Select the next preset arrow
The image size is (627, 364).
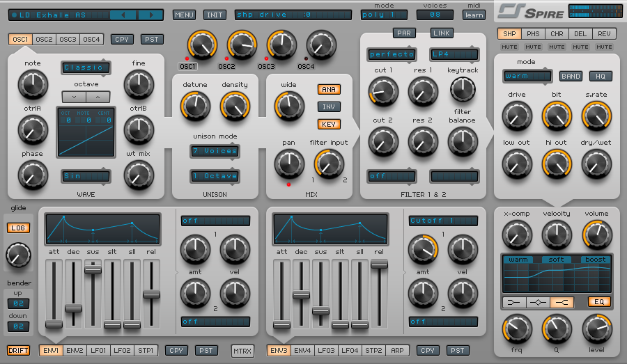(x=150, y=15)
